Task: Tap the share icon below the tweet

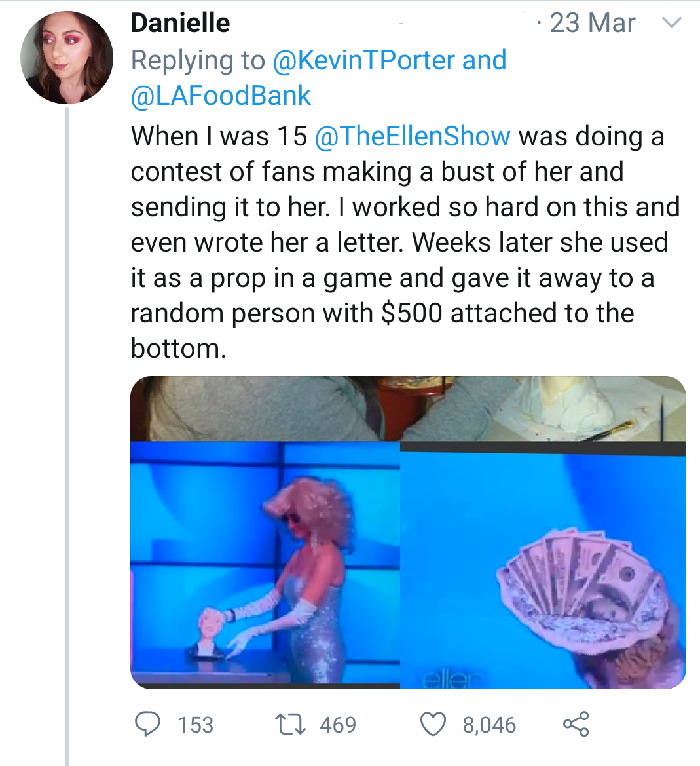Action: click(x=576, y=724)
